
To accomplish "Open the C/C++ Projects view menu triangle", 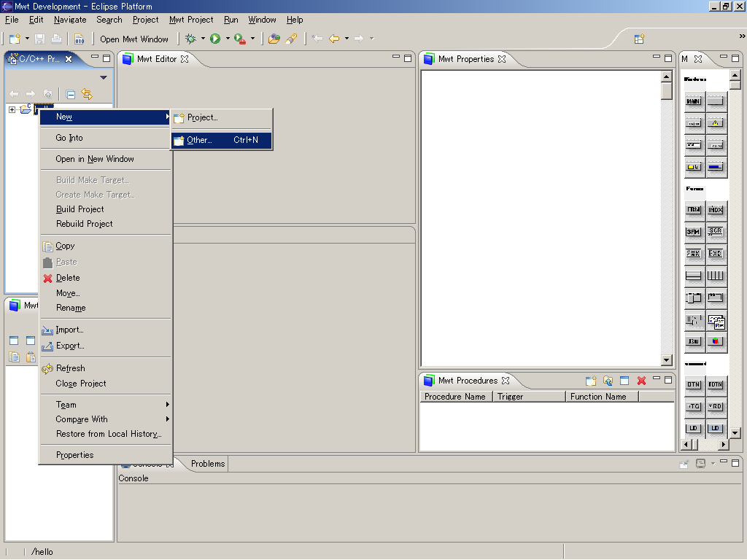I will point(104,77).
